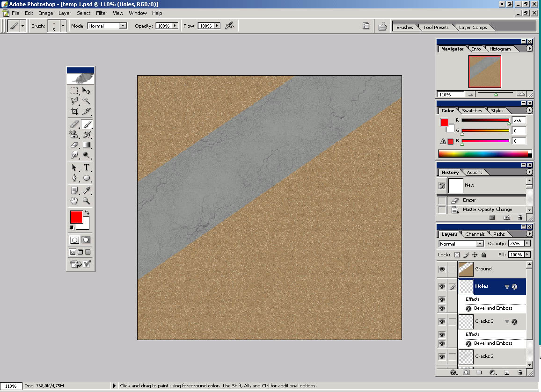Viewport: 541px width, 392px height.
Task: Pick the Horizontal Type tool
Action: [x=87, y=167]
